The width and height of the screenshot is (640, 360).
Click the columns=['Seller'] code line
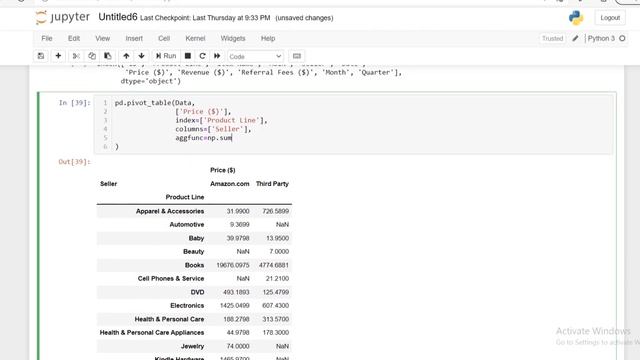213,129
